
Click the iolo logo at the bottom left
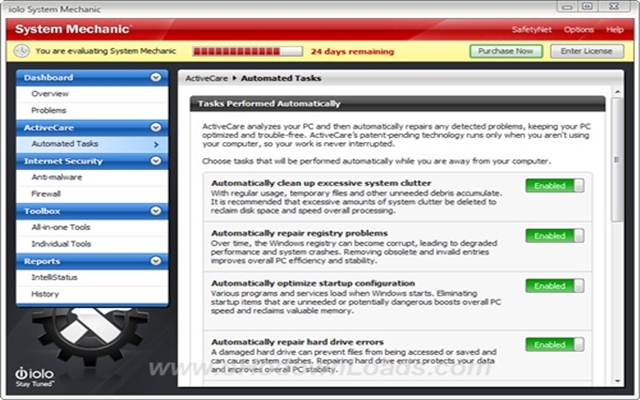coord(34,377)
